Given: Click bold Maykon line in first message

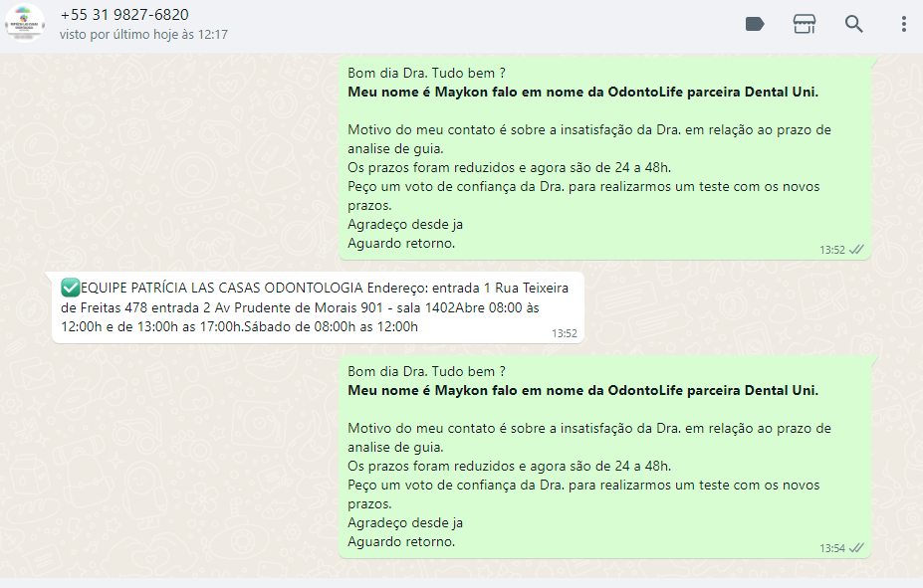Looking at the screenshot, I should (x=582, y=93).
